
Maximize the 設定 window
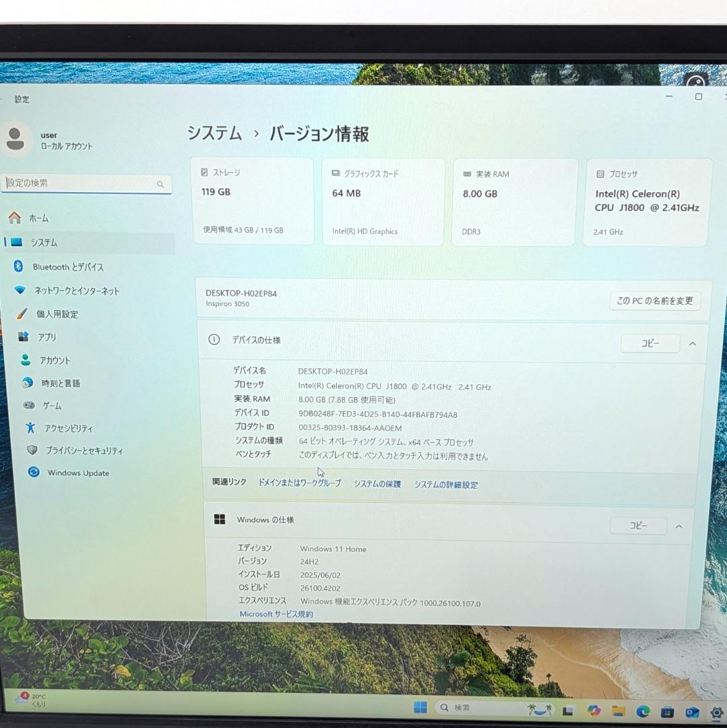pyautogui.click(x=698, y=96)
